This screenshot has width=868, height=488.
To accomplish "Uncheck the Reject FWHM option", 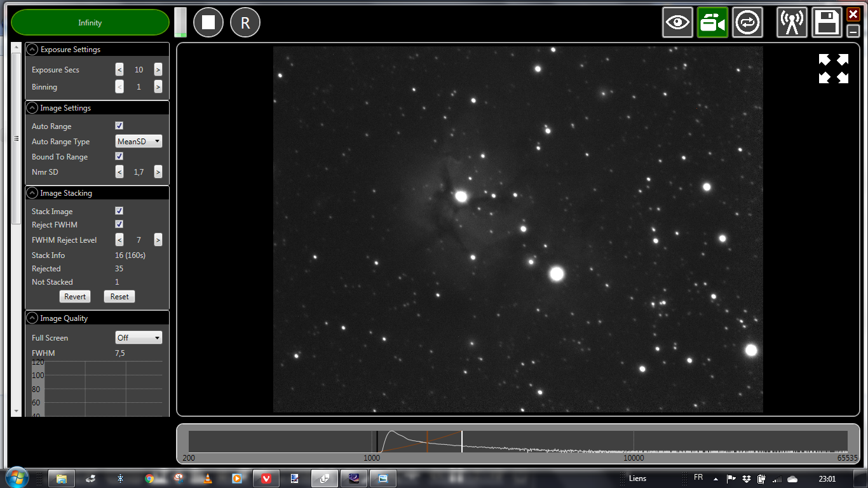I will point(119,224).
